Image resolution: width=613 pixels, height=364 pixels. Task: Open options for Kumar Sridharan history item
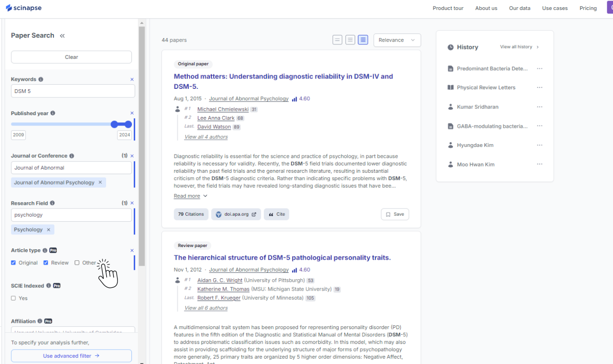click(540, 107)
